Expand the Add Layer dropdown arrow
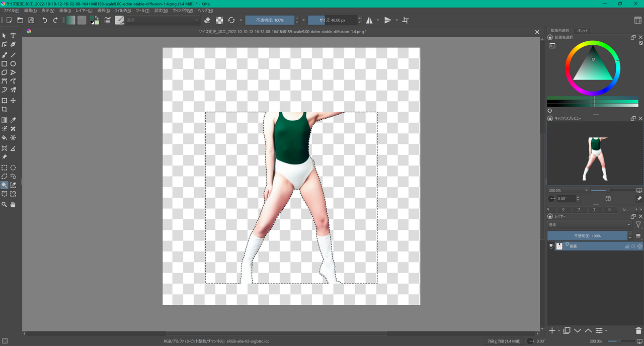Screen dimensions: 644x346 coord(559,331)
